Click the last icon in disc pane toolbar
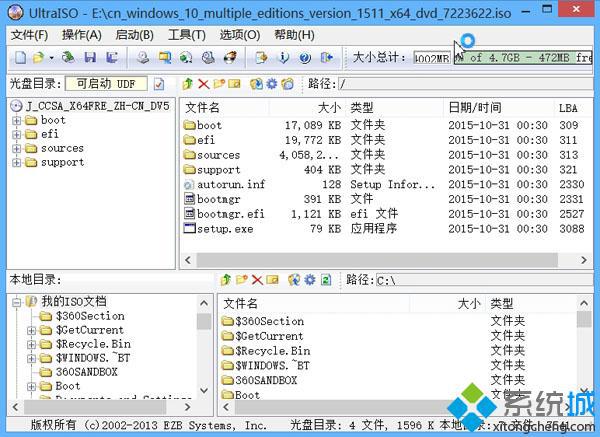600x437 pixels. [x=288, y=84]
